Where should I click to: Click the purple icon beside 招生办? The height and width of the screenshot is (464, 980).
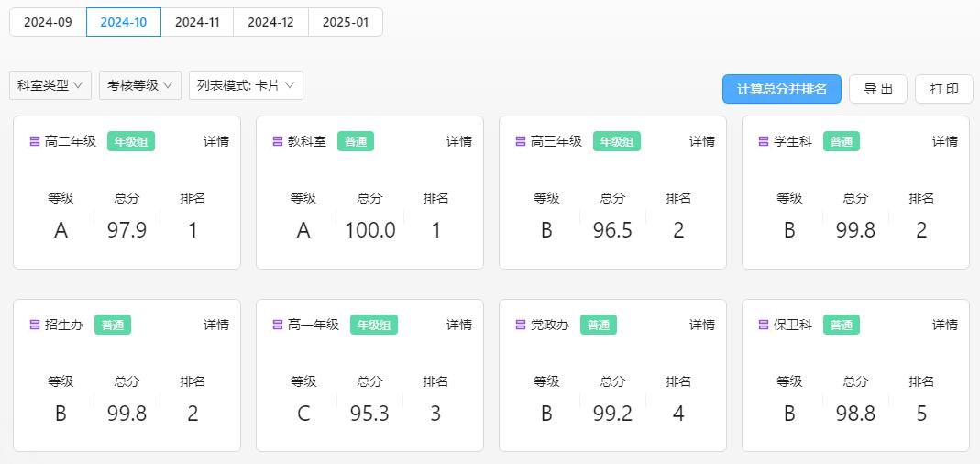pos(35,325)
